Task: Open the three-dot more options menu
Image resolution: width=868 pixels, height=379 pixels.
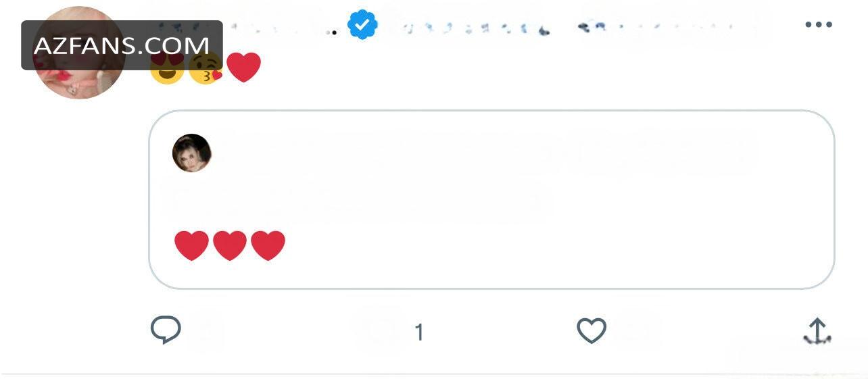Action: 819,25
